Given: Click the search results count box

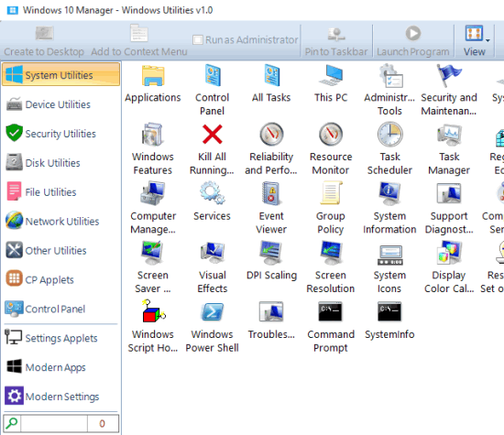Looking at the screenshot, I should coord(103,423).
